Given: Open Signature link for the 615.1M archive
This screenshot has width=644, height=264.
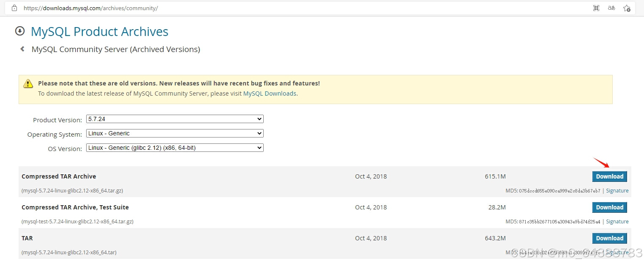Looking at the screenshot, I should pos(617,191).
